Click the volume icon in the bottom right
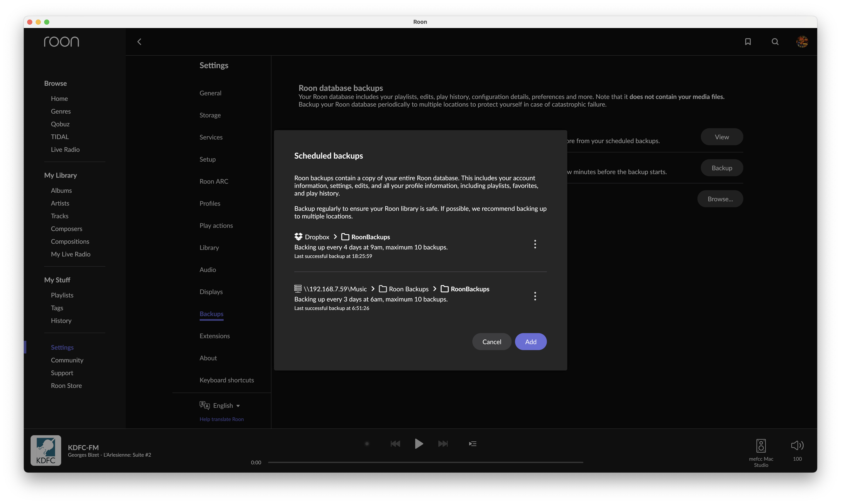Viewport: 841px width, 504px height. pyautogui.click(x=797, y=445)
